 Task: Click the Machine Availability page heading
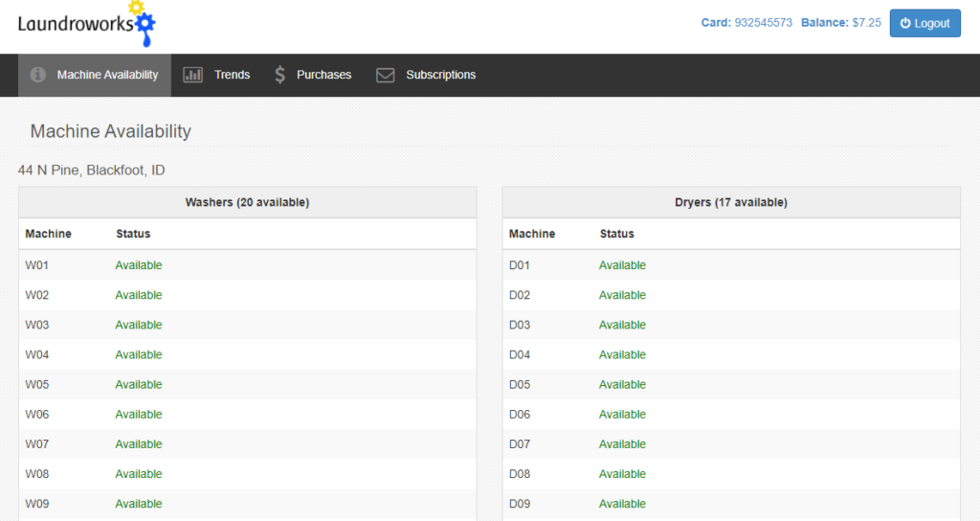(111, 131)
